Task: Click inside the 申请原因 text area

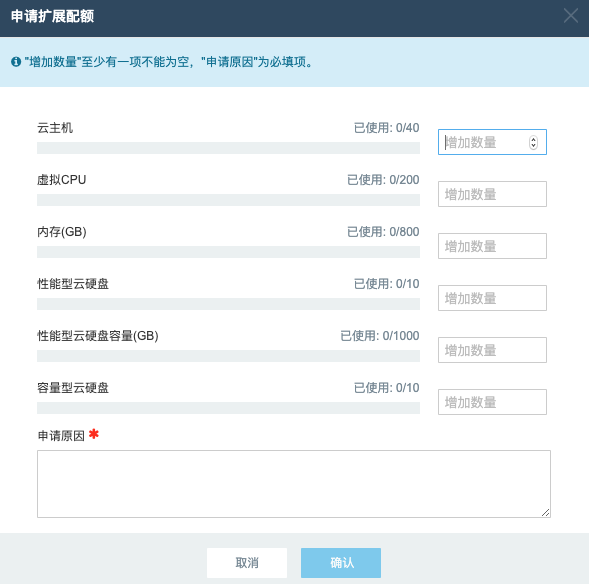Action: click(x=294, y=484)
